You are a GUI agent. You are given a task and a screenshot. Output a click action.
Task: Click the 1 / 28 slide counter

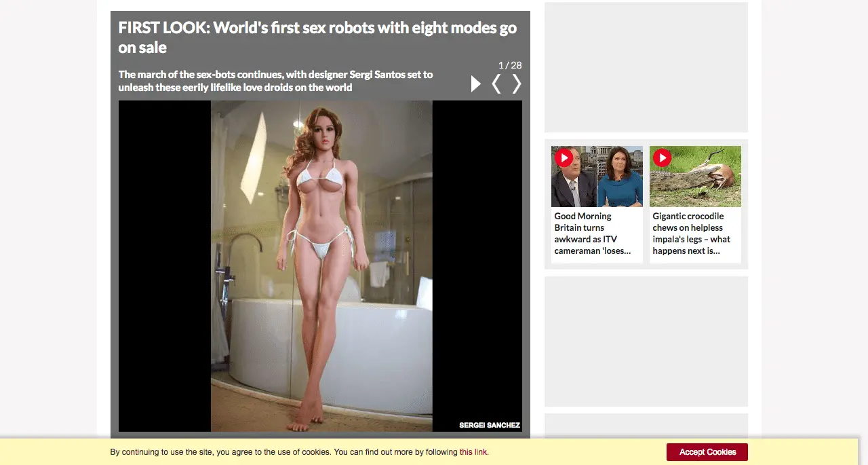point(510,65)
